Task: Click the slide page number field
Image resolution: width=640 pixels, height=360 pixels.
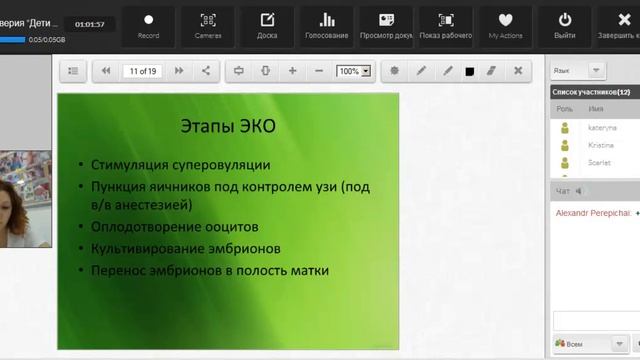Action: click(x=142, y=71)
